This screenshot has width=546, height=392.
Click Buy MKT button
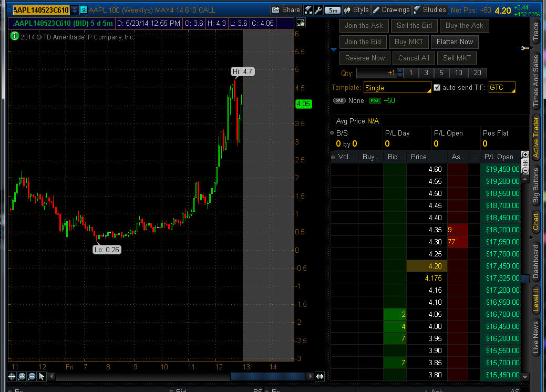tap(408, 42)
